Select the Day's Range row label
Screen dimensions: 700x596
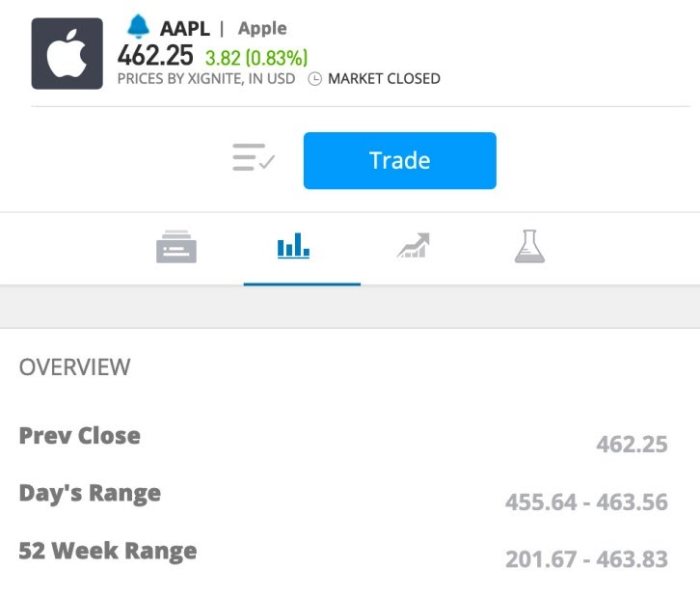[90, 494]
